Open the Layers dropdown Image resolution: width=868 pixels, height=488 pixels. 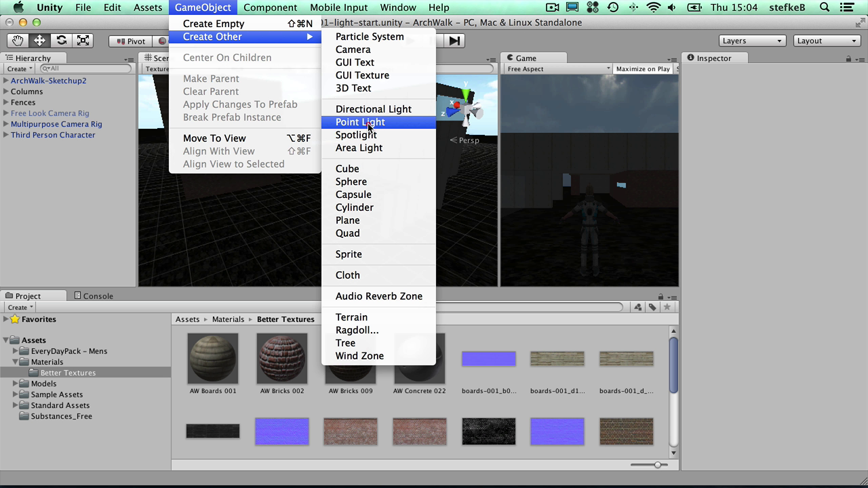[752, 41]
